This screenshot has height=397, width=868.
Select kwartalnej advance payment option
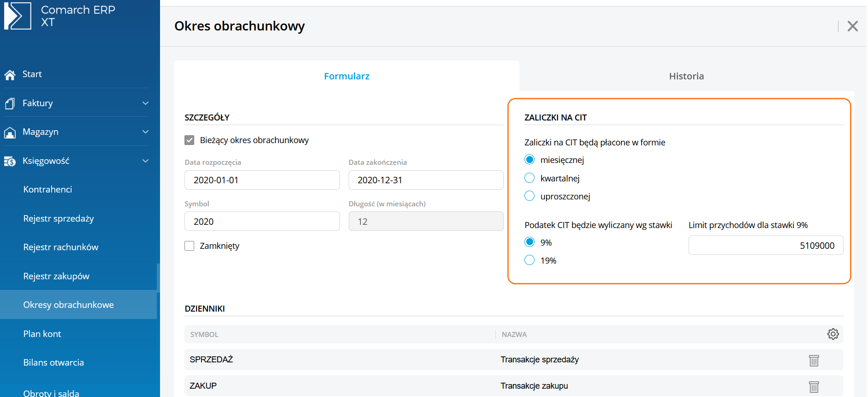(529, 178)
